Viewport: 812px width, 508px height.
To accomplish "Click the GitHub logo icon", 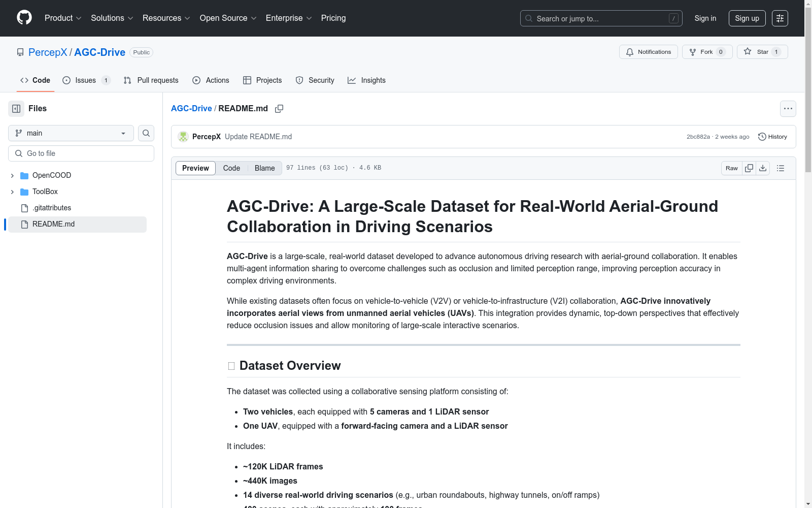I will click(24, 18).
